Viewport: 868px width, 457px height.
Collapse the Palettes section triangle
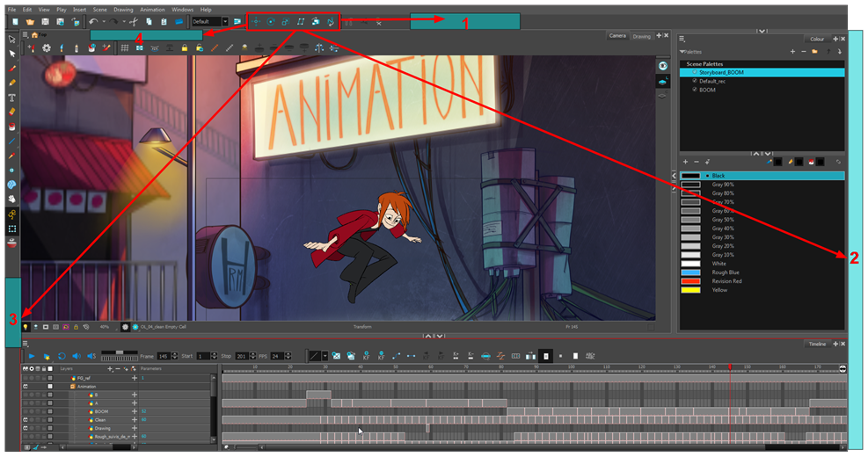[x=682, y=52]
